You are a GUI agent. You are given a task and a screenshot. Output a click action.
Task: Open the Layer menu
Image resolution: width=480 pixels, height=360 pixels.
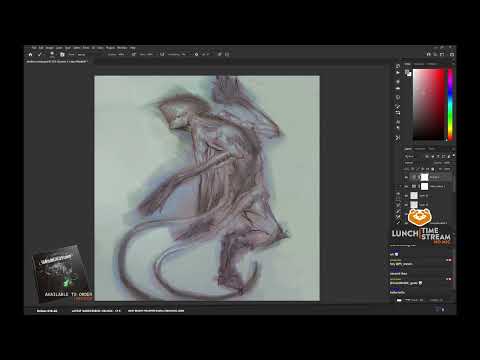pos(59,48)
